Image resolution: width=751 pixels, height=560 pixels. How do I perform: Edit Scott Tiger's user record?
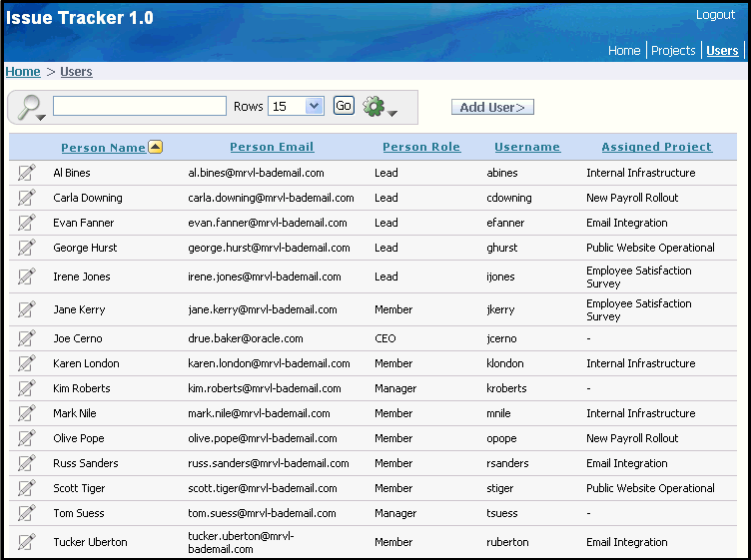pos(26,488)
